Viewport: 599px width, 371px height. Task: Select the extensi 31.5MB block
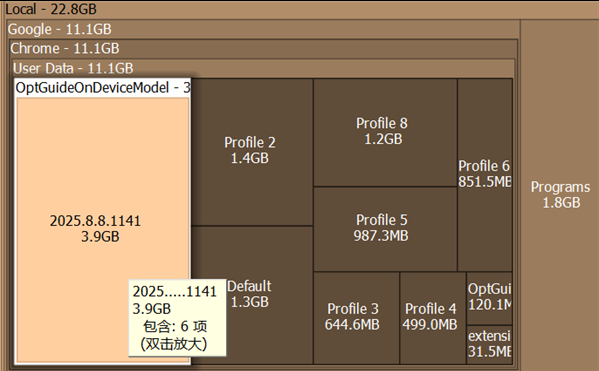coord(489,345)
